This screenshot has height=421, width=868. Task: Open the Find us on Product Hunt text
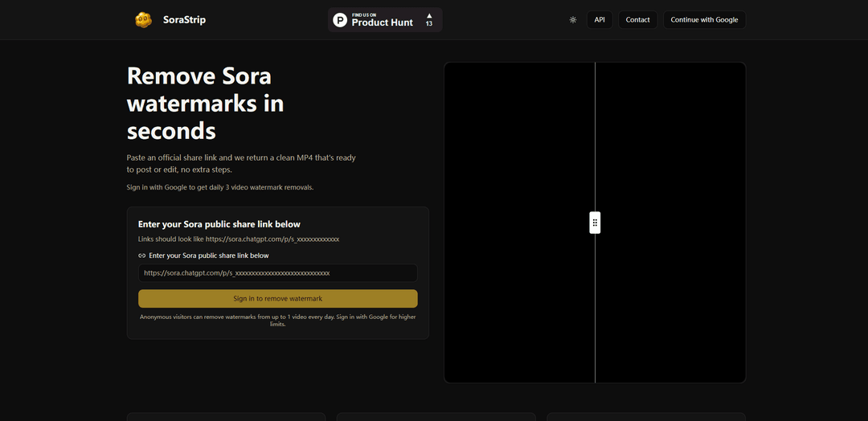(382, 19)
